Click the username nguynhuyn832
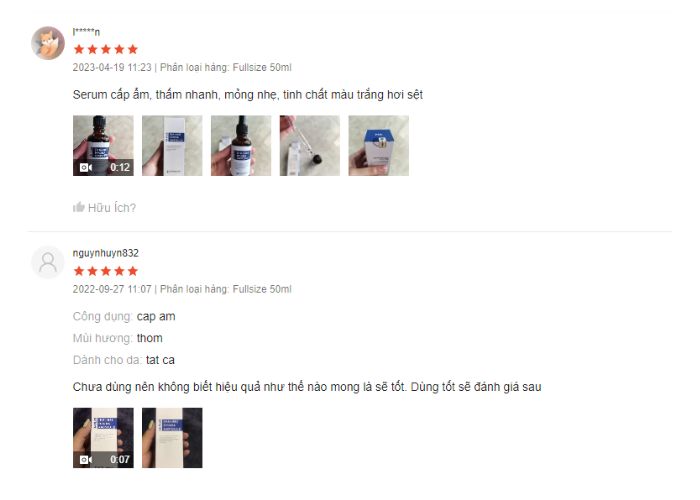 point(106,253)
